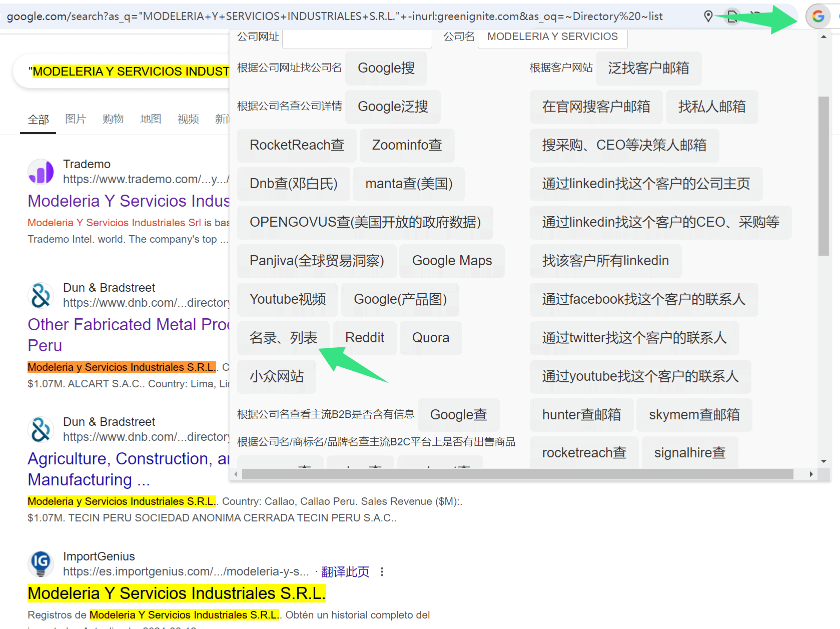Image resolution: width=840 pixels, height=629 pixels.
Task: Click the popup horizontal scroll left arrow
Action: [x=236, y=474]
